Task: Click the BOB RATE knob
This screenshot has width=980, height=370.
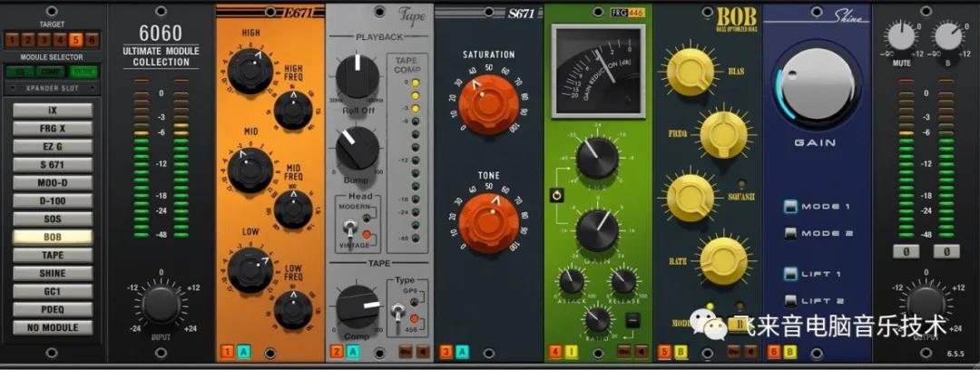Action: point(724,260)
